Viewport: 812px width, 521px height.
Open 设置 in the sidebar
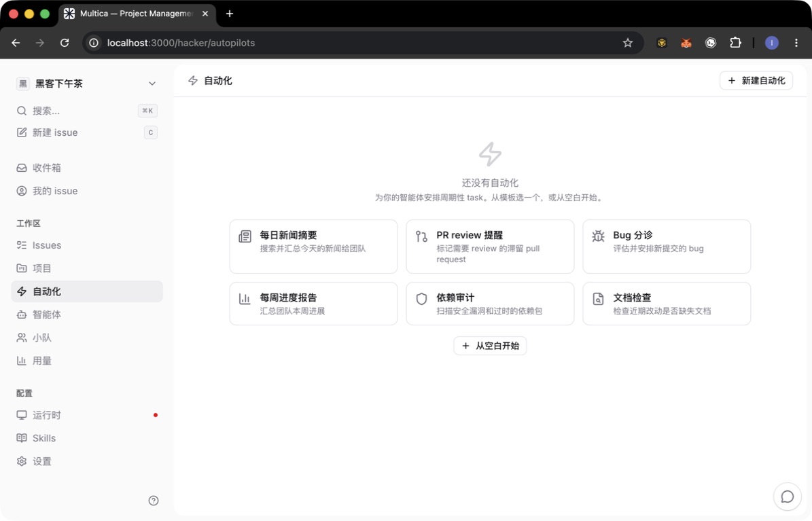[x=87, y=461]
